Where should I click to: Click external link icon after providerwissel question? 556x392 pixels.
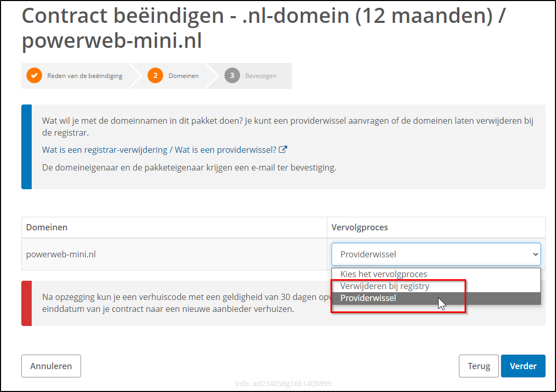click(x=283, y=150)
